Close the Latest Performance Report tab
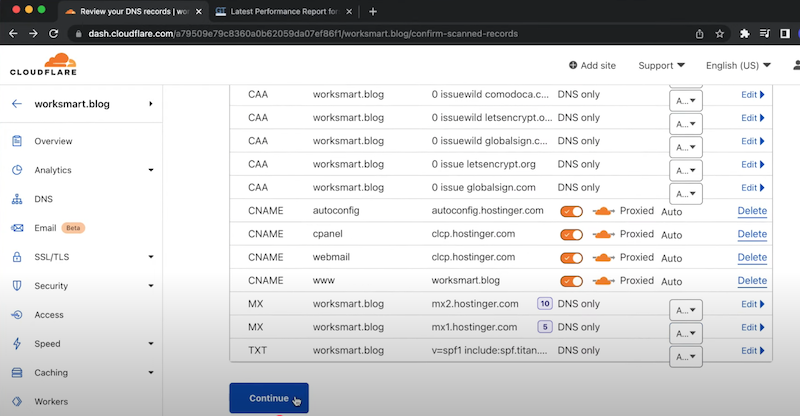800x416 pixels. [x=349, y=11]
